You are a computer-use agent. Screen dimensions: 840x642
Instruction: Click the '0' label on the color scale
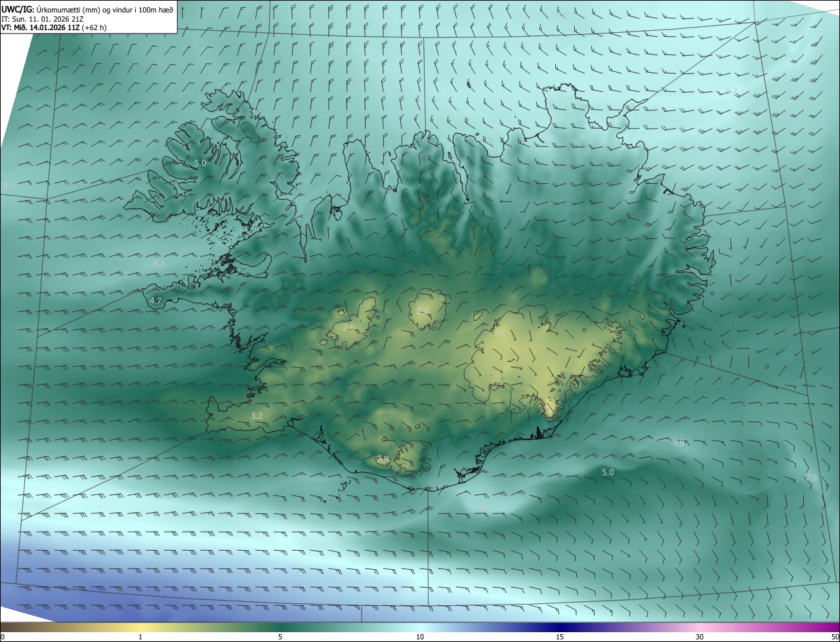pos(3,637)
